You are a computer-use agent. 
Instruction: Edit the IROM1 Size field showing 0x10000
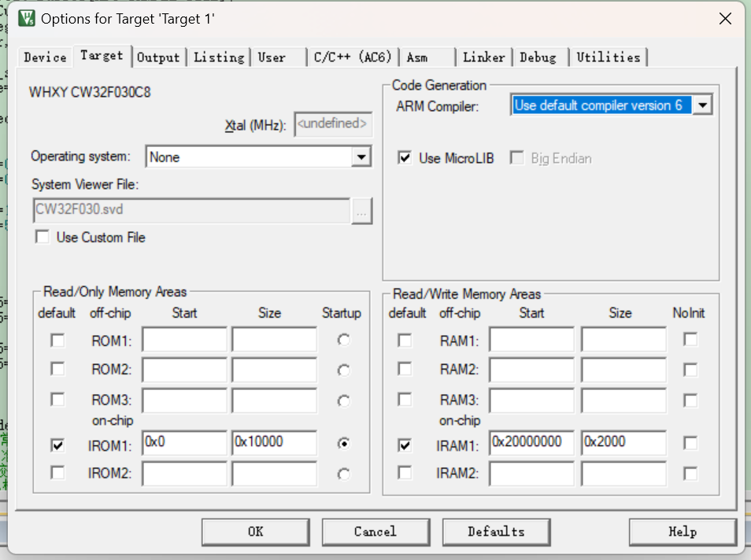point(274,443)
